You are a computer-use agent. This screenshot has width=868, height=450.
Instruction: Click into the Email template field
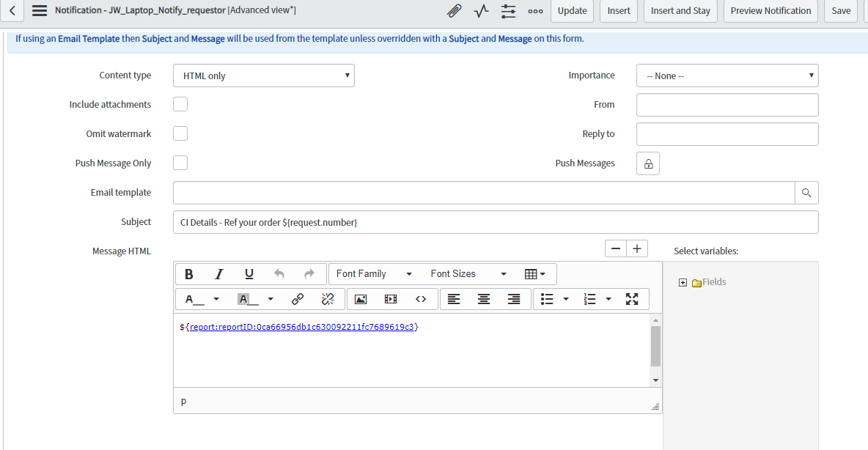484,193
